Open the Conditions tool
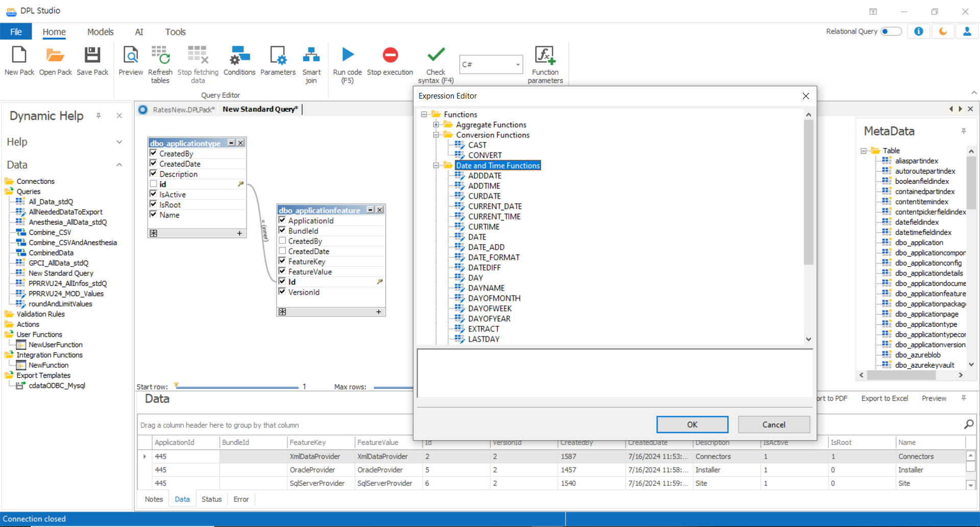 [239, 55]
